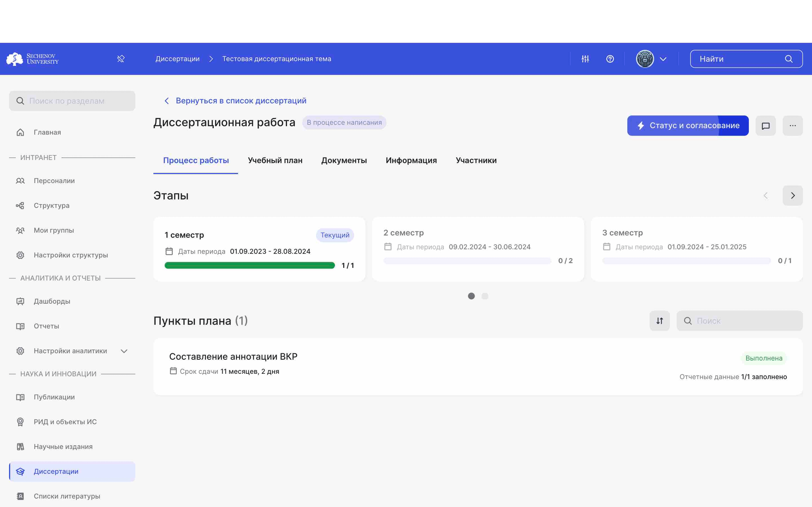Click the pin/bookmark icon in the navbar

pyautogui.click(x=120, y=58)
